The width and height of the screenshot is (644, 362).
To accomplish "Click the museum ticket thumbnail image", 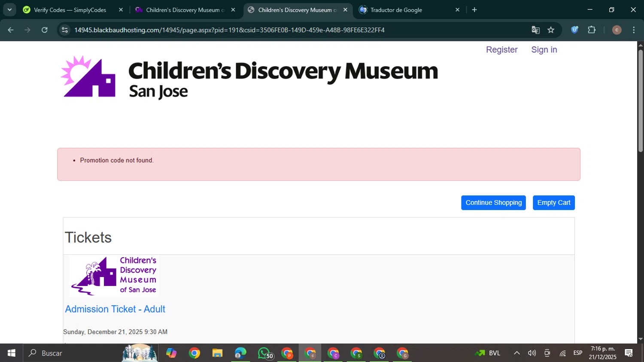I will (x=114, y=276).
